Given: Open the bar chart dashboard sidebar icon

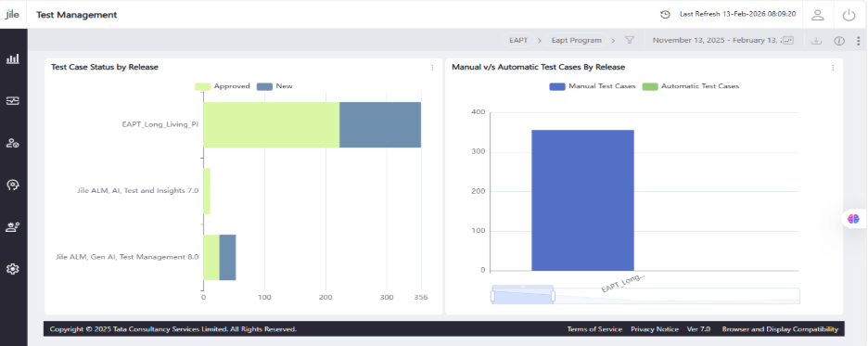Looking at the screenshot, I should (x=13, y=58).
